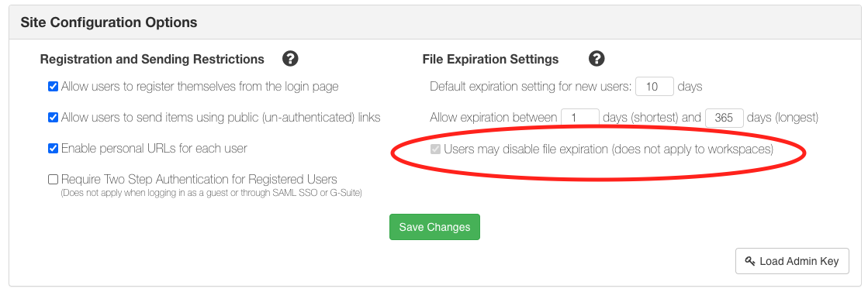Click label text about registering from login page

point(200,86)
